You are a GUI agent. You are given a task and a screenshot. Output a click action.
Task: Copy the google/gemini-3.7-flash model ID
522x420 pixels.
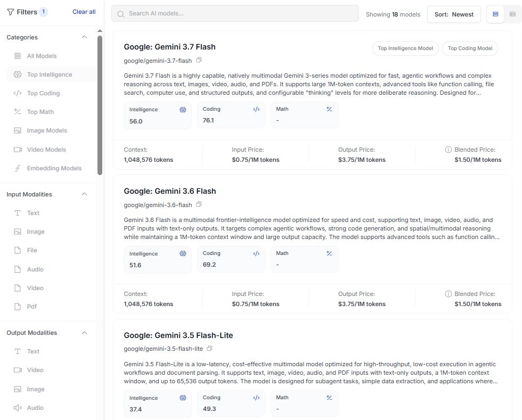coord(199,60)
